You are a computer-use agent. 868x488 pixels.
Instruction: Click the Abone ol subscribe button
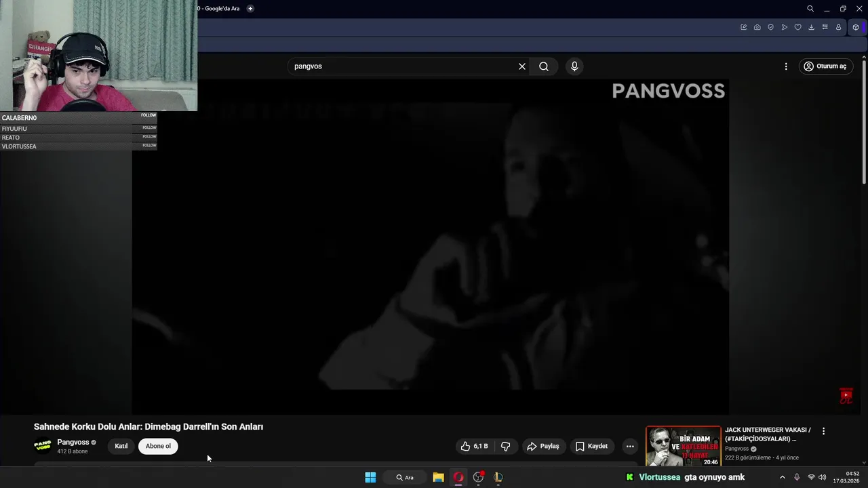[x=158, y=446]
